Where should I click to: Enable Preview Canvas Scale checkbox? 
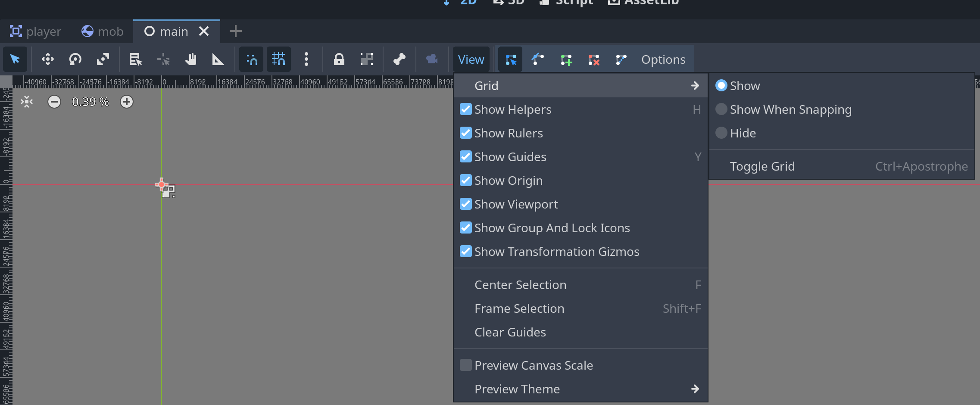click(x=466, y=365)
